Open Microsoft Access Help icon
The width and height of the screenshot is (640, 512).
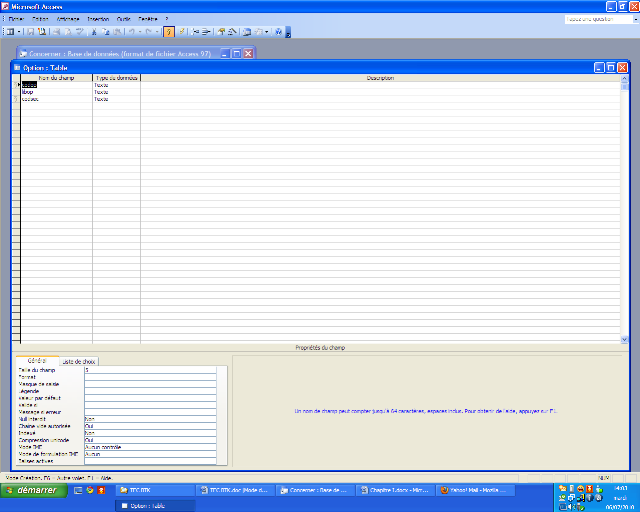pyautogui.click(x=276, y=32)
